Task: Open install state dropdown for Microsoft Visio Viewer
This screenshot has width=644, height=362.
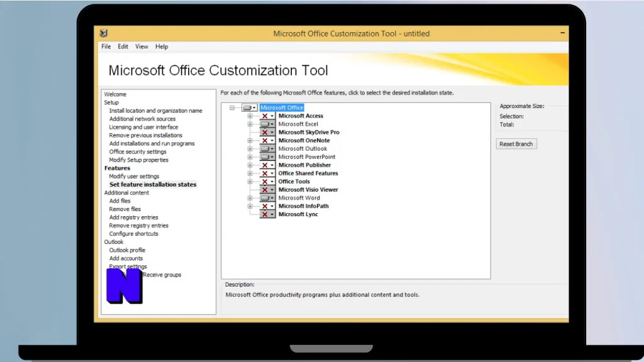Action: pyautogui.click(x=267, y=190)
